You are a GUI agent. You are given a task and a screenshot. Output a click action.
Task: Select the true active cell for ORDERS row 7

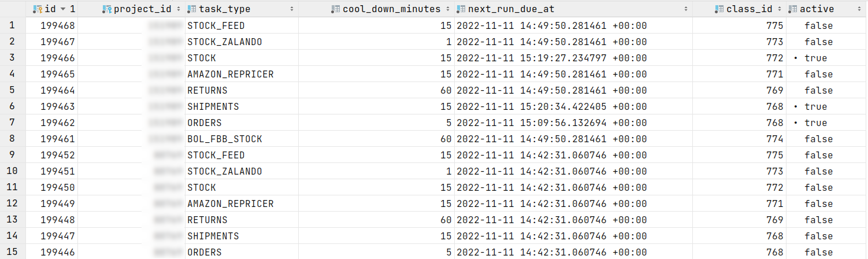pyautogui.click(x=826, y=123)
